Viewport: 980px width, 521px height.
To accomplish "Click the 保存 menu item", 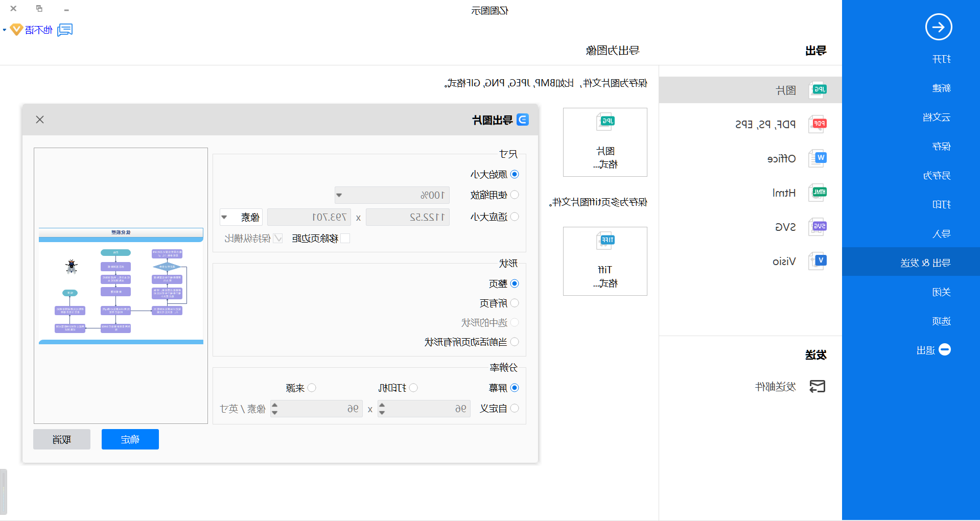I will point(941,147).
